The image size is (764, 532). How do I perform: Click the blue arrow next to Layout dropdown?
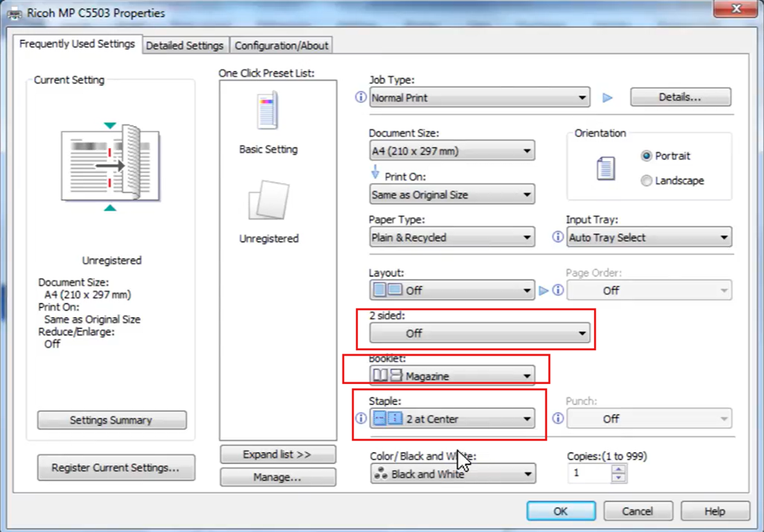[543, 291]
